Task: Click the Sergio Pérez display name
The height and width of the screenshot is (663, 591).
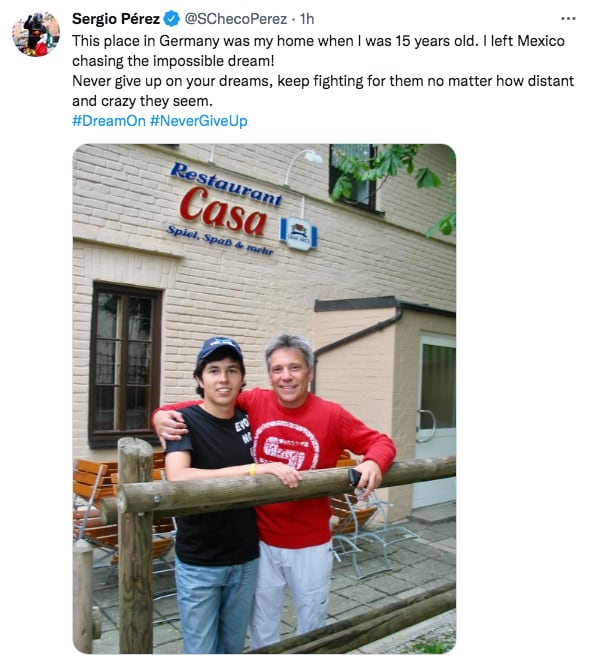Action: pos(116,19)
